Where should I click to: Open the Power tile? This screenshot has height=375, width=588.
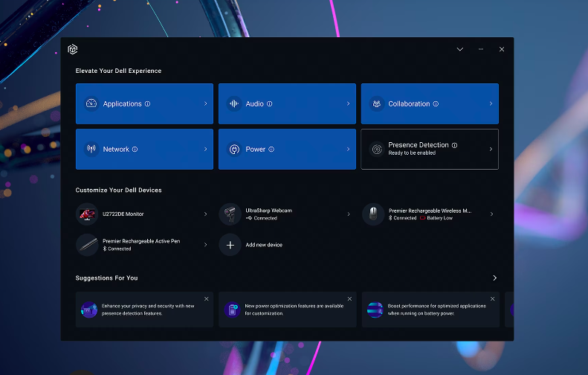pyautogui.click(x=287, y=149)
